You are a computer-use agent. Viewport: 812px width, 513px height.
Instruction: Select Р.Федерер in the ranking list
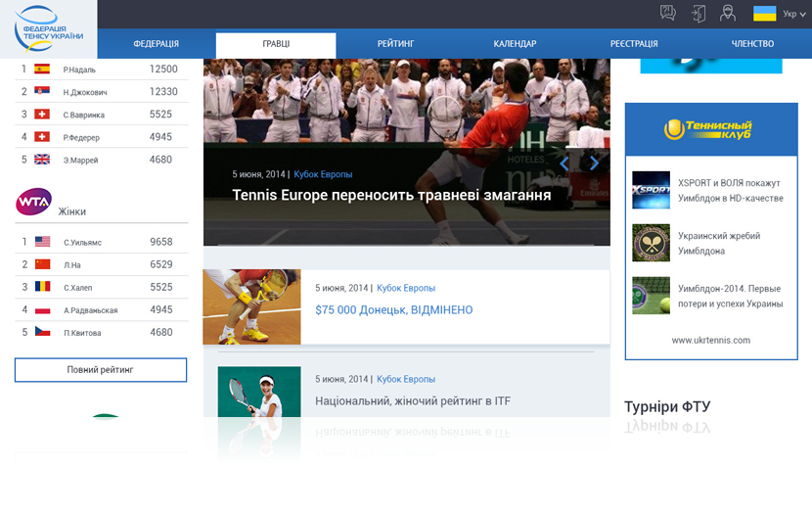(81, 138)
